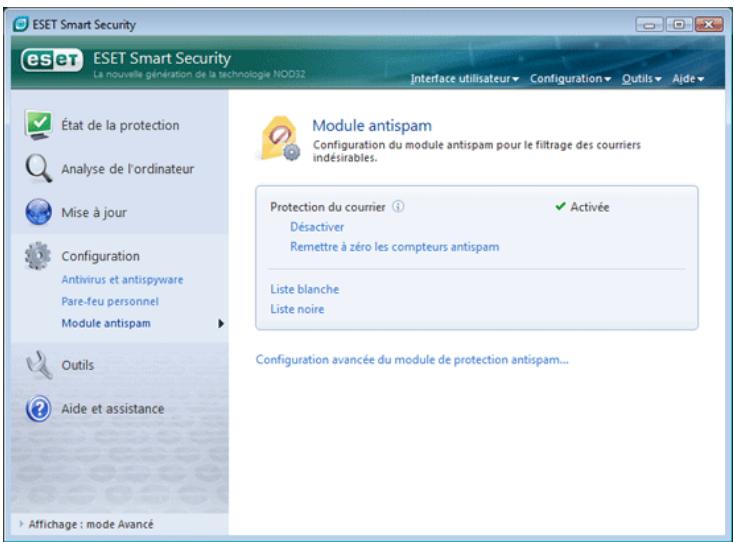Open the Outils top menu
This screenshot has width=734, height=542.
pyautogui.click(x=641, y=79)
